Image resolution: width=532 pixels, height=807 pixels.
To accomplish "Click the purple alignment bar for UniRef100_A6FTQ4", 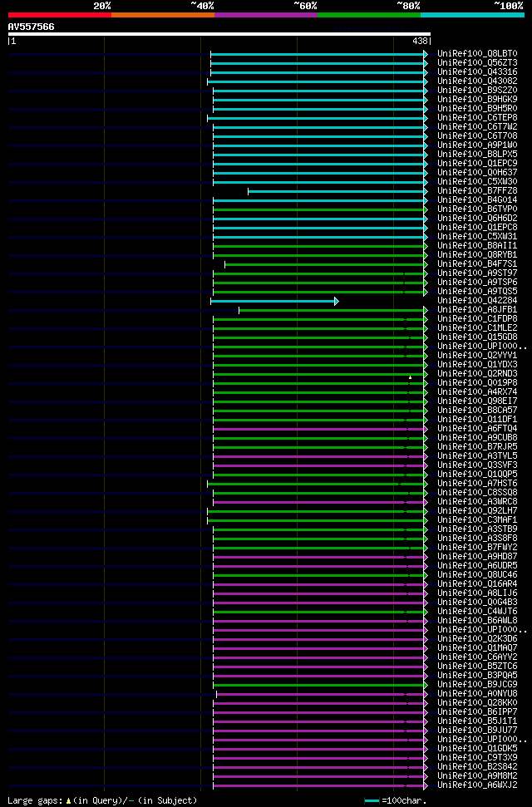I will pos(320,429).
